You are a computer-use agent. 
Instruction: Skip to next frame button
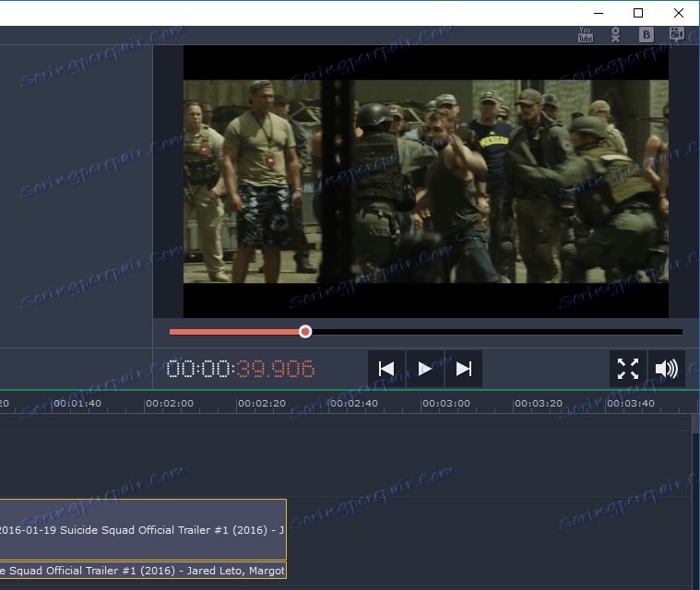(463, 369)
